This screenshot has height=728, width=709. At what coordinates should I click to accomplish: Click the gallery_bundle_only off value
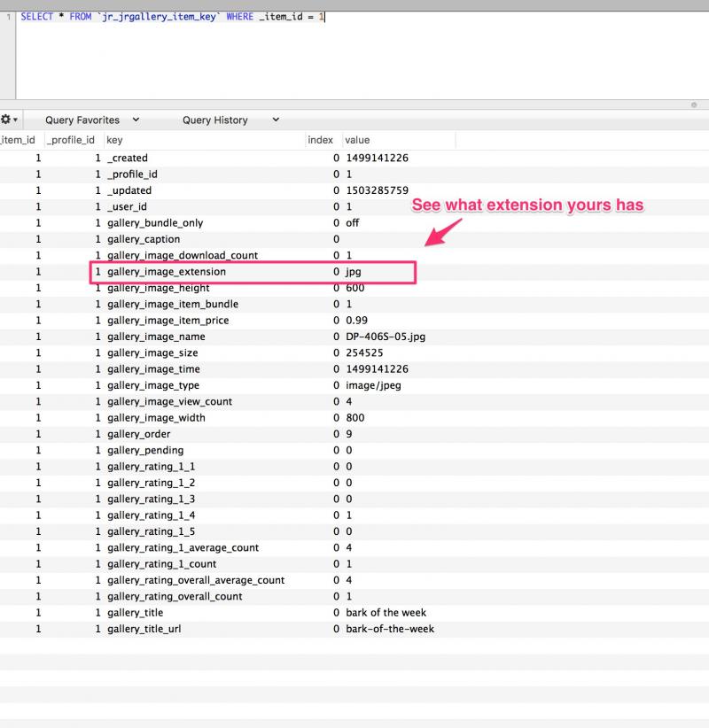[x=353, y=223]
